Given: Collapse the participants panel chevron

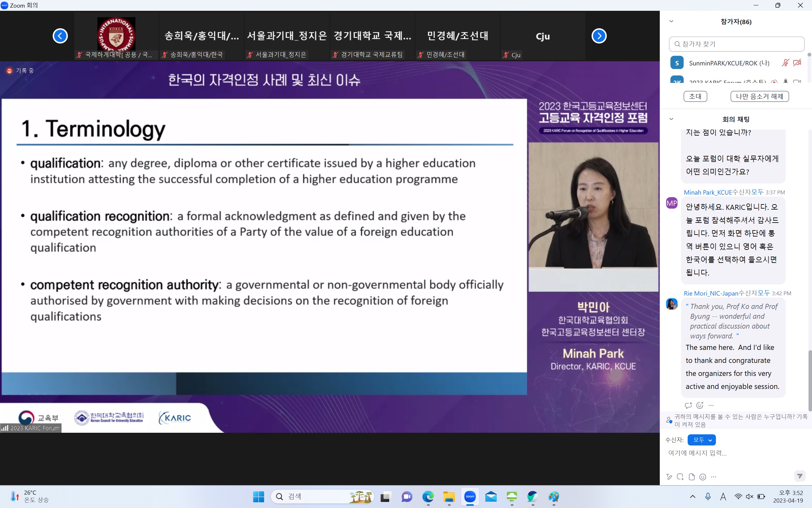Looking at the screenshot, I should click(671, 22).
